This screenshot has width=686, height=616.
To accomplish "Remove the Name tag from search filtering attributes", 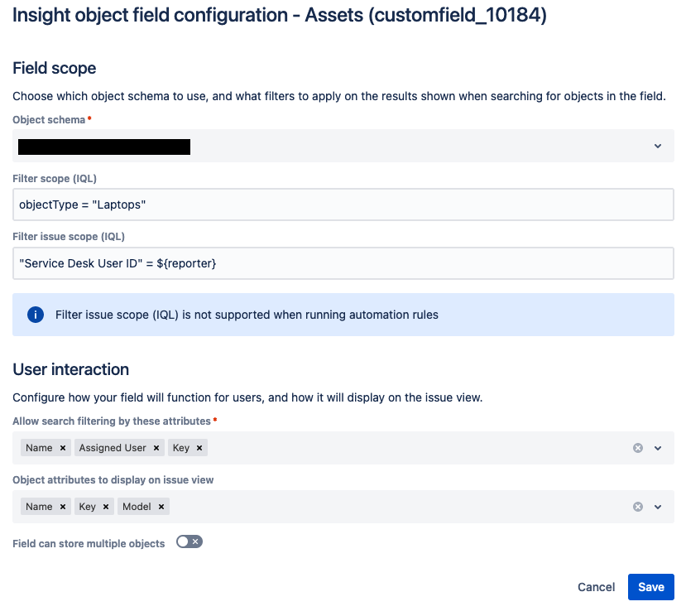I will pos(63,448).
